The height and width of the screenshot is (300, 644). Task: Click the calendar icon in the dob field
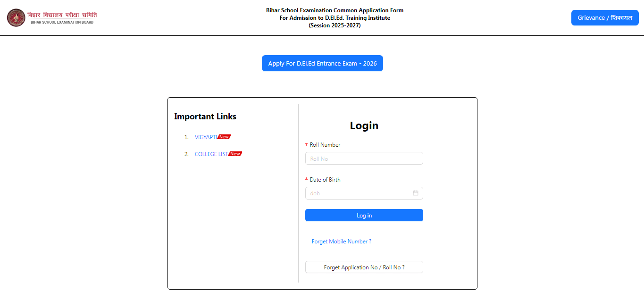coord(416,193)
